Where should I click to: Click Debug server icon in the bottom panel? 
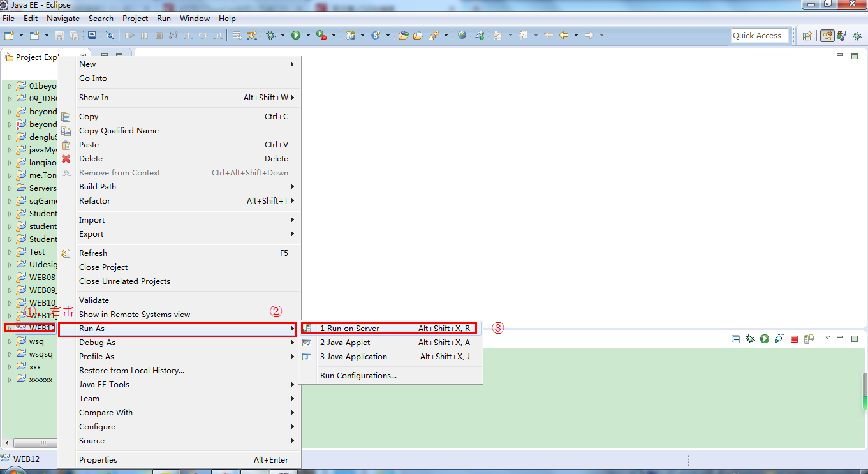coord(750,339)
